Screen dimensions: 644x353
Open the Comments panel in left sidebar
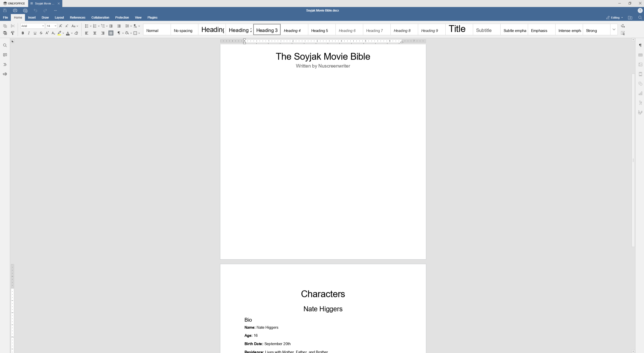5,55
